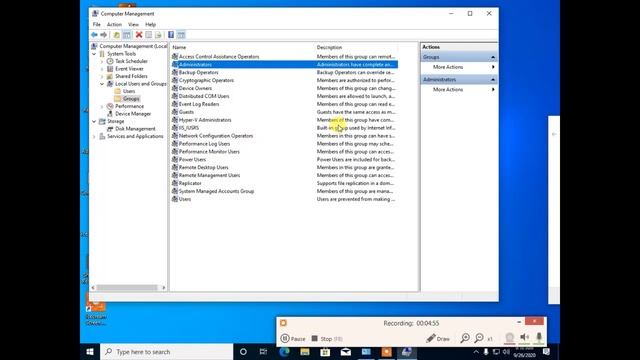Select Shared Folders in the tree

point(131,76)
